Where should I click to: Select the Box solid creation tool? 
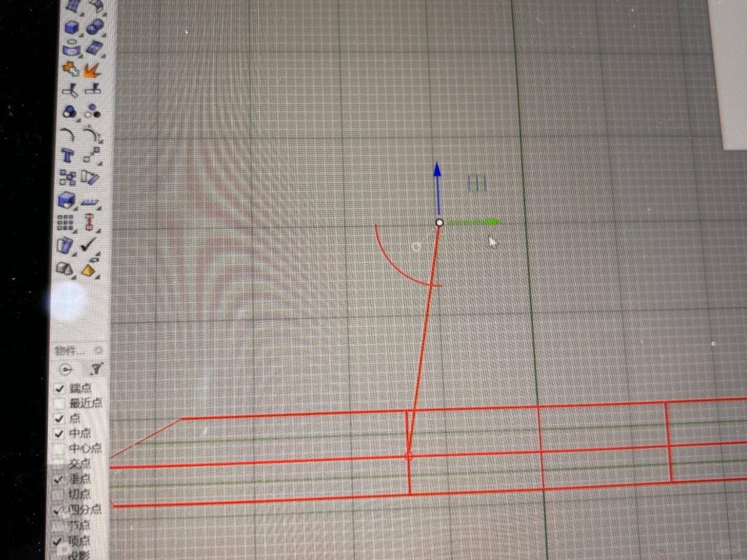pyautogui.click(x=72, y=26)
